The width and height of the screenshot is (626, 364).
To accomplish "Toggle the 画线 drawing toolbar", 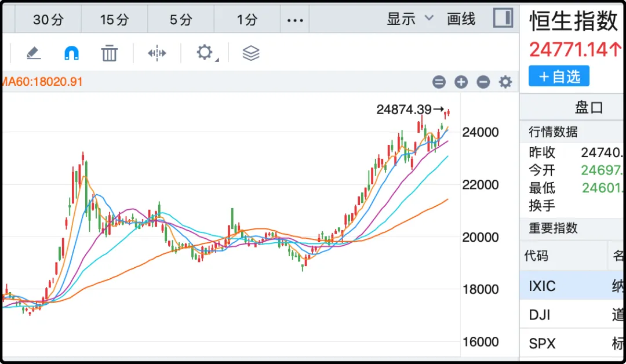I will pos(461,19).
